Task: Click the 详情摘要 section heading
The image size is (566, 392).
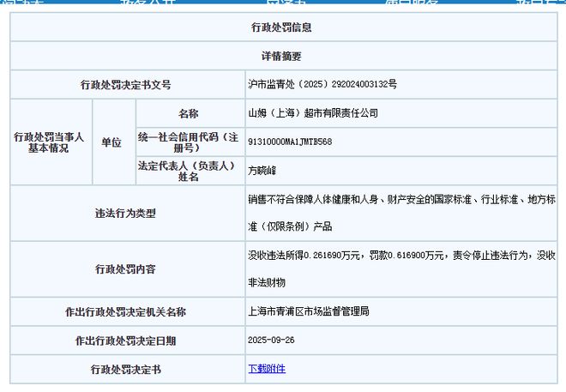Action: point(281,56)
